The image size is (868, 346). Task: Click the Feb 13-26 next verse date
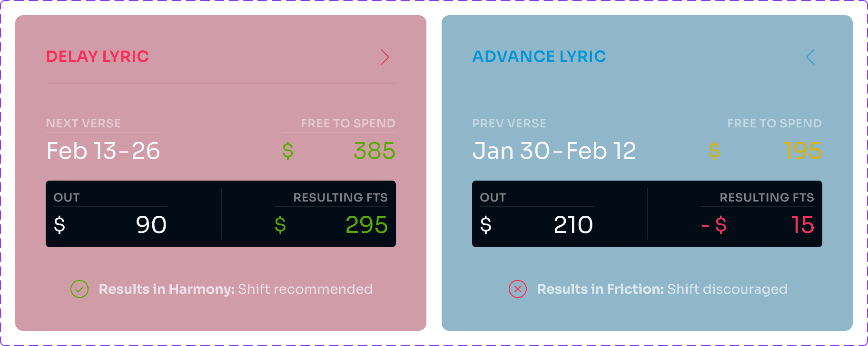pyautogui.click(x=103, y=151)
